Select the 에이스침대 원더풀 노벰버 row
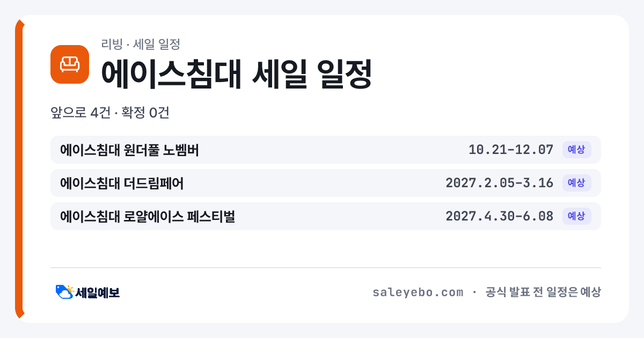644x338 pixels. (x=326, y=150)
